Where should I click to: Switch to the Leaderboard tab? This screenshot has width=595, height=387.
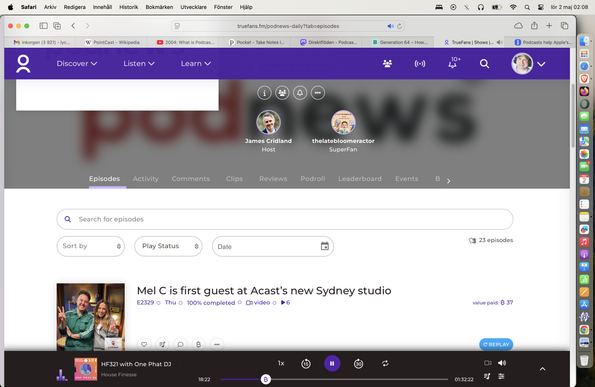[x=360, y=179]
